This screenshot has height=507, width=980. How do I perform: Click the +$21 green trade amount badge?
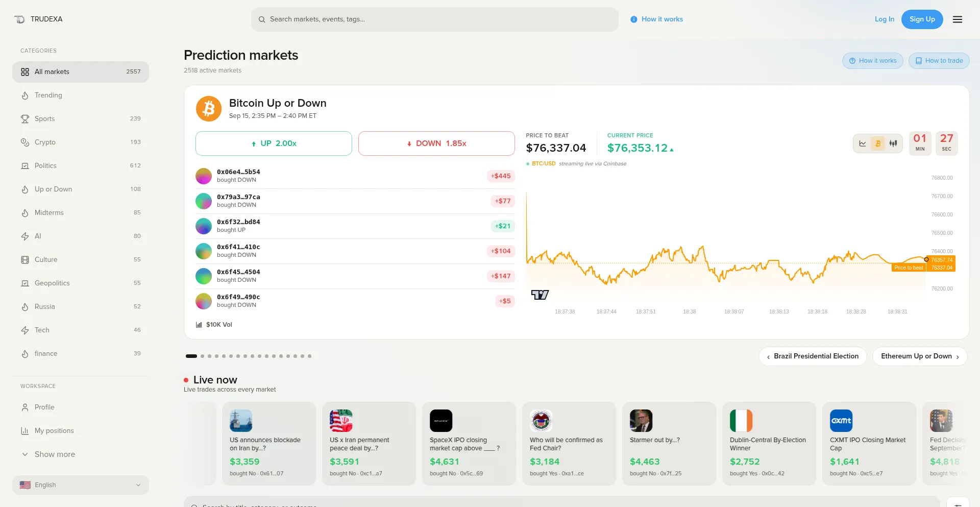click(503, 226)
